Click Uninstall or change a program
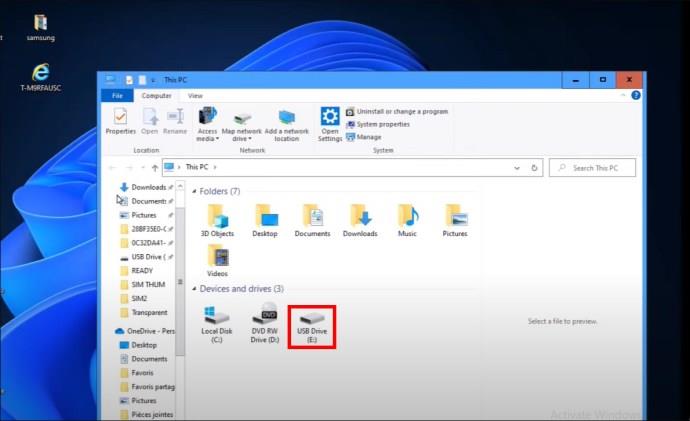The width and height of the screenshot is (690, 421). click(397, 112)
